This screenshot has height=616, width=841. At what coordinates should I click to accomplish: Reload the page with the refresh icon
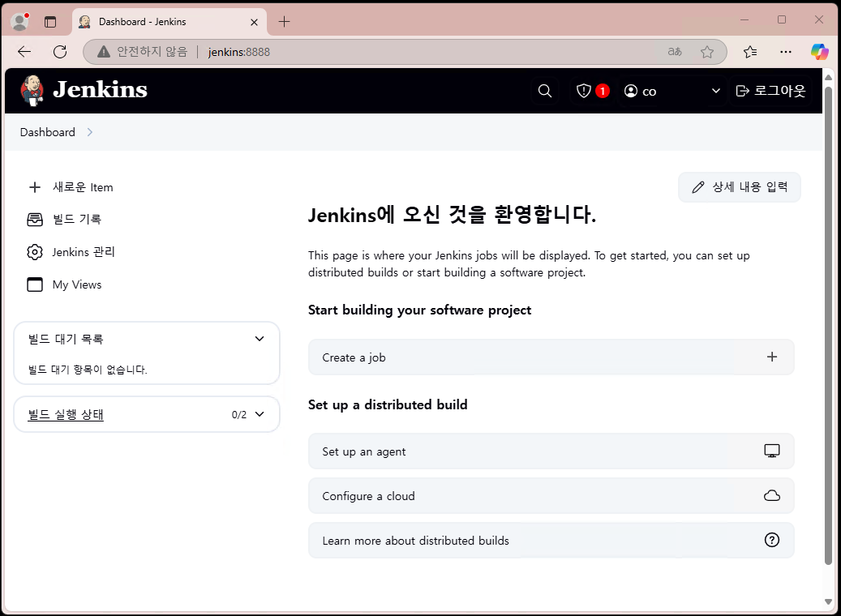click(60, 52)
